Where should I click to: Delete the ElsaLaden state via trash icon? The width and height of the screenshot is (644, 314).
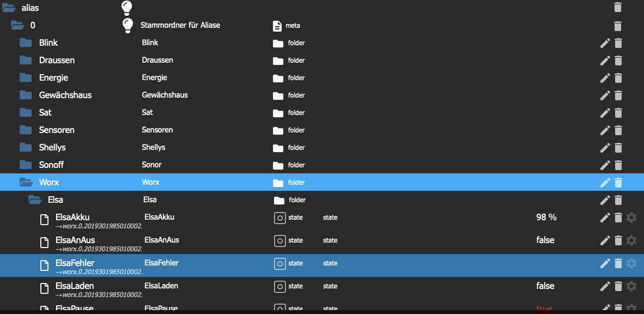618,286
